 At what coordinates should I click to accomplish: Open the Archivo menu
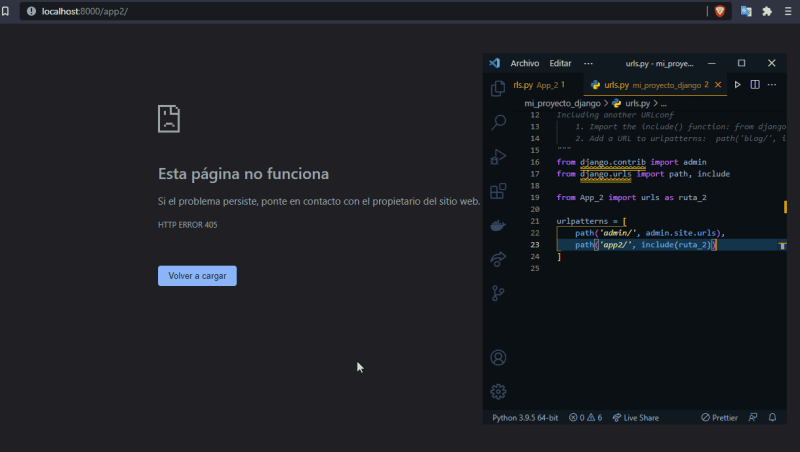pos(525,63)
